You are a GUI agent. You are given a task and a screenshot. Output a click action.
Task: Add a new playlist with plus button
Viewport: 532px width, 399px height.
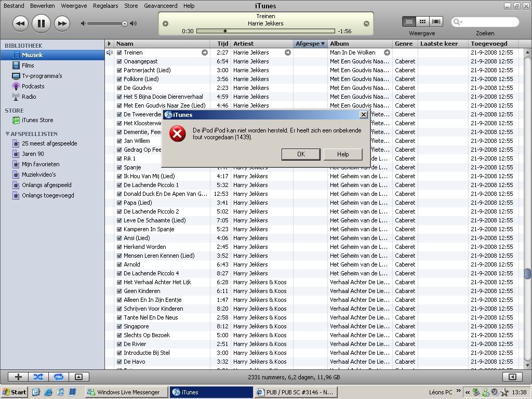[x=18, y=377]
